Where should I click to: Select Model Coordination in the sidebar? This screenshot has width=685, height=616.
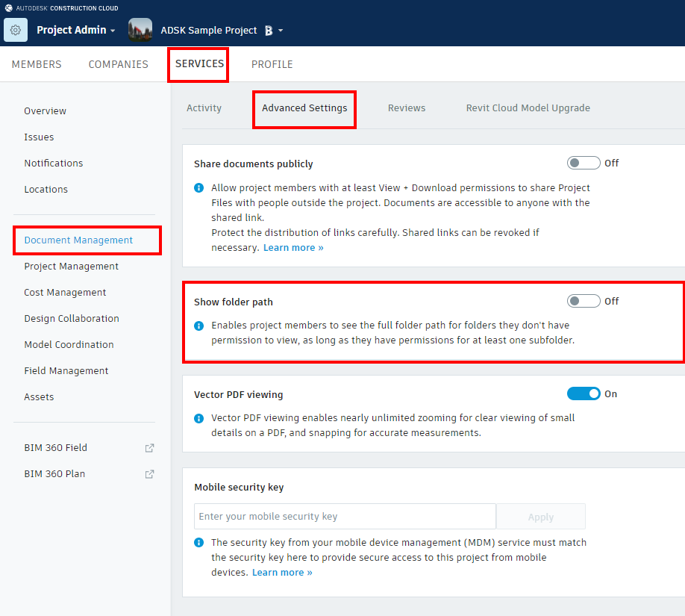click(x=69, y=344)
